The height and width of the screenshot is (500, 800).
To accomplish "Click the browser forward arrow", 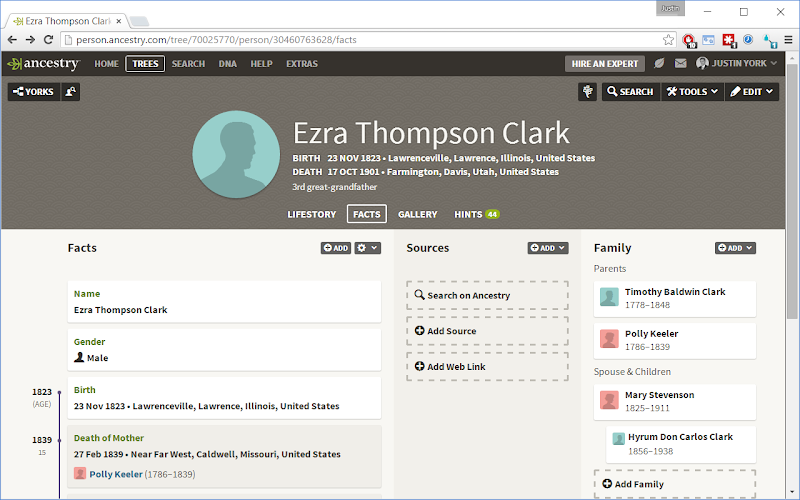I will coord(30,40).
